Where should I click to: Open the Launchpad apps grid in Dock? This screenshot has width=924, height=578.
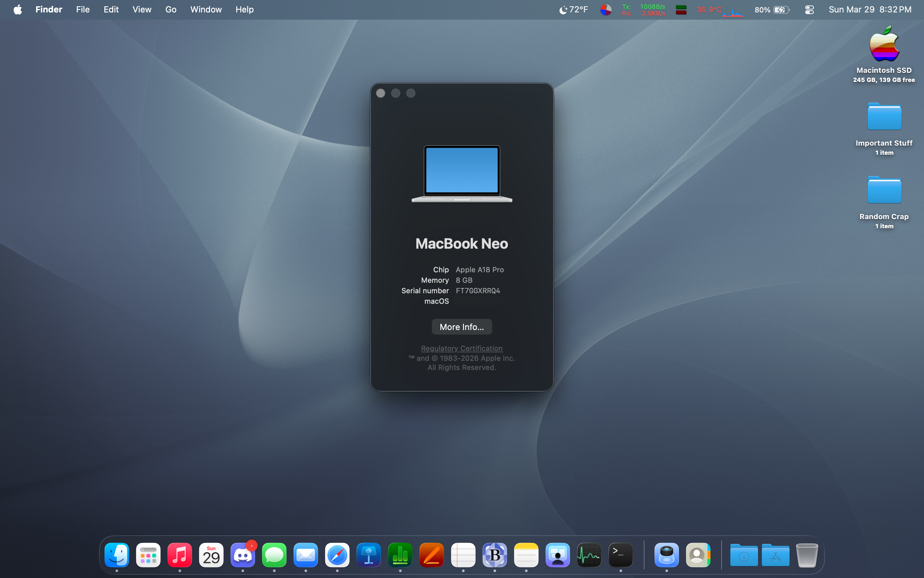click(x=148, y=555)
